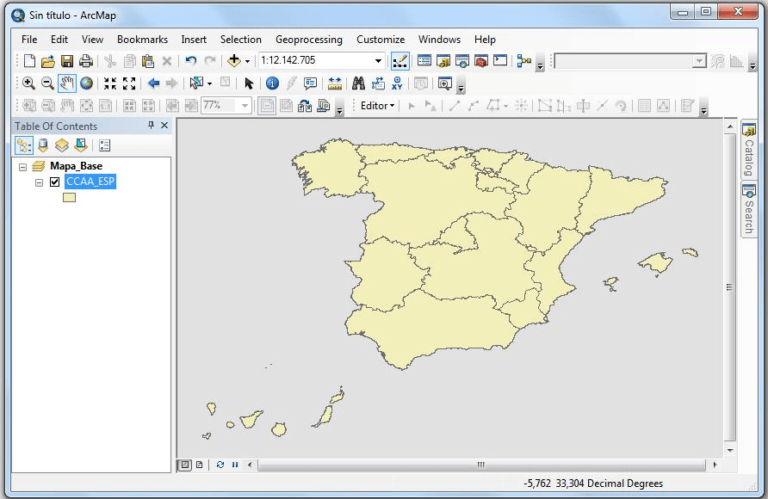Open the Add Data dropdown arrow

pyautogui.click(x=247, y=61)
